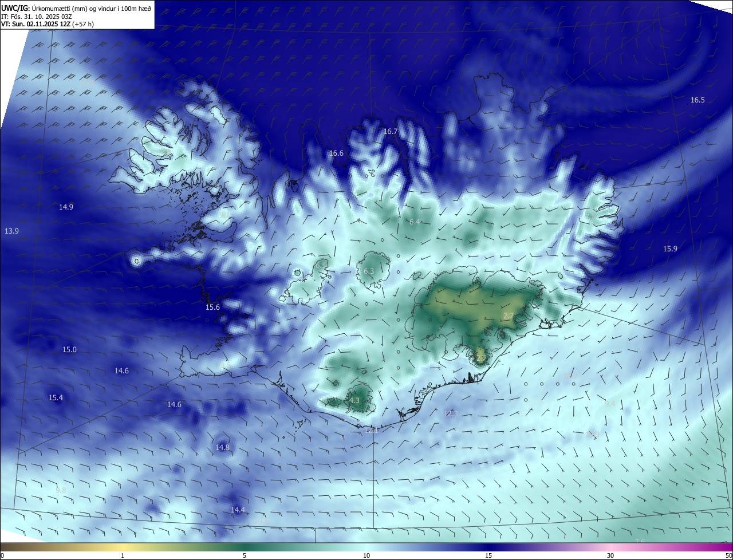Click the 9.4 value label
The height and width of the screenshot is (560, 733).
pyautogui.click(x=610, y=404)
